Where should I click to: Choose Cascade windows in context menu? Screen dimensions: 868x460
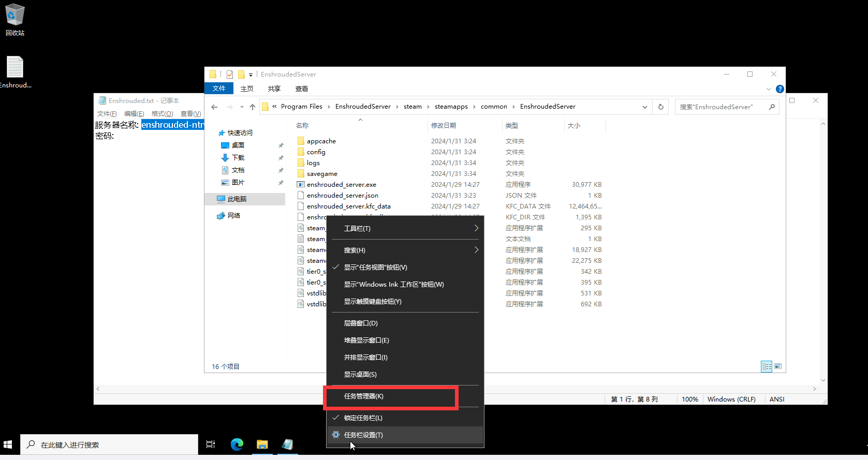click(x=405, y=323)
